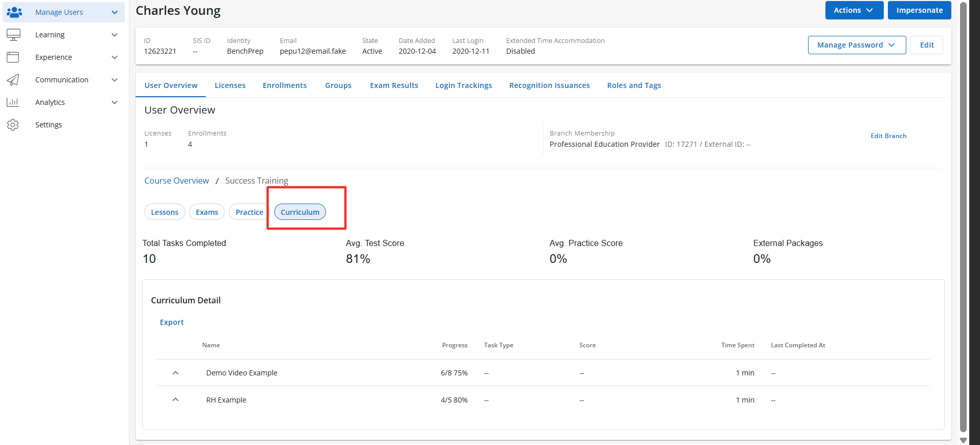Select the Practice filter pill
The width and height of the screenshot is (980, 445).
(x=249, y=212)
